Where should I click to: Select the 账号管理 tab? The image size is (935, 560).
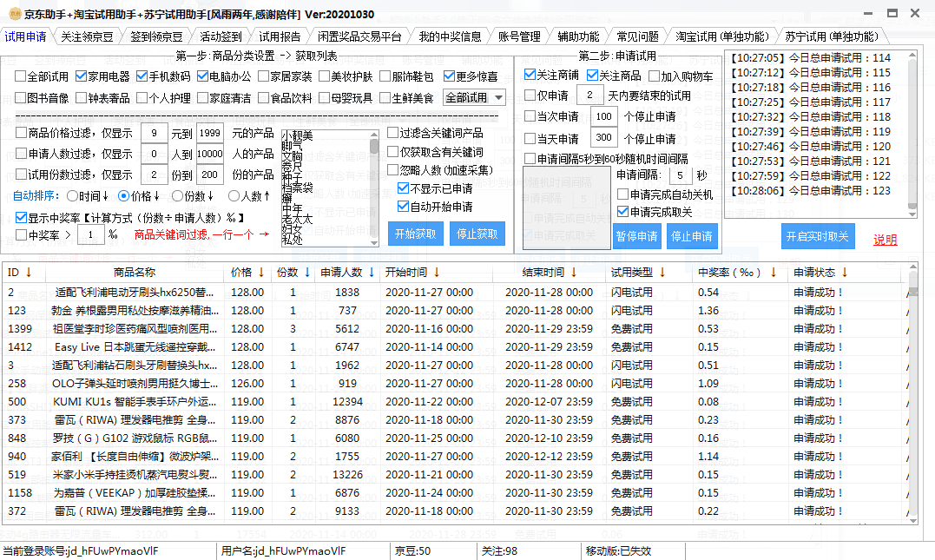(519, 37)
